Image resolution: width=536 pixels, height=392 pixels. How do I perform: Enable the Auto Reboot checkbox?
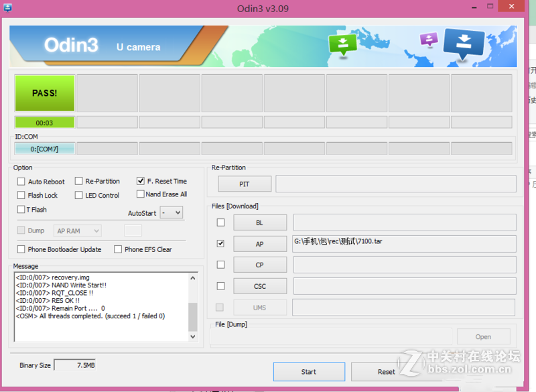[21, 182]
